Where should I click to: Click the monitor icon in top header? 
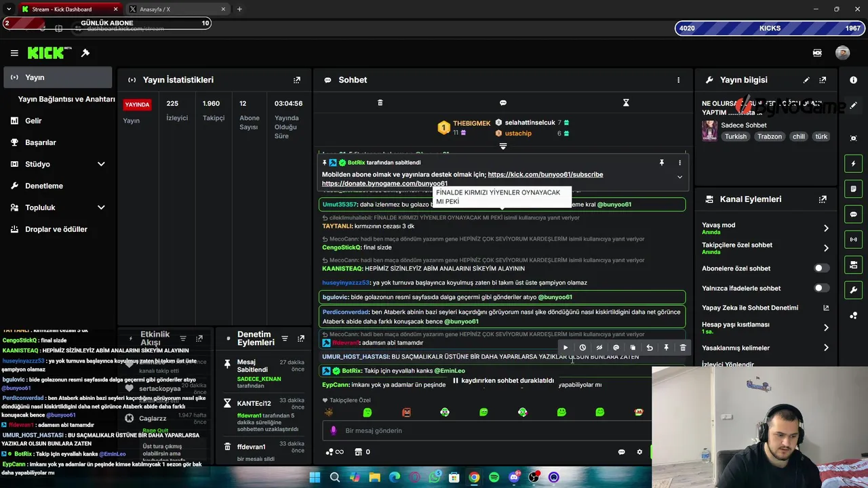[817, 53]
